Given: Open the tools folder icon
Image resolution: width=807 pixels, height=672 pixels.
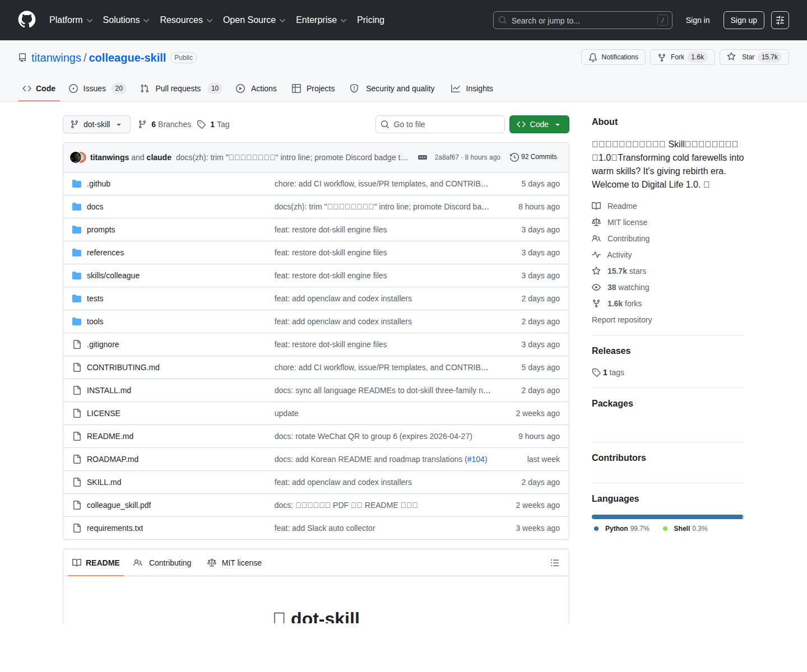Looking at the screenshot, I should click(x=77, y=321).
